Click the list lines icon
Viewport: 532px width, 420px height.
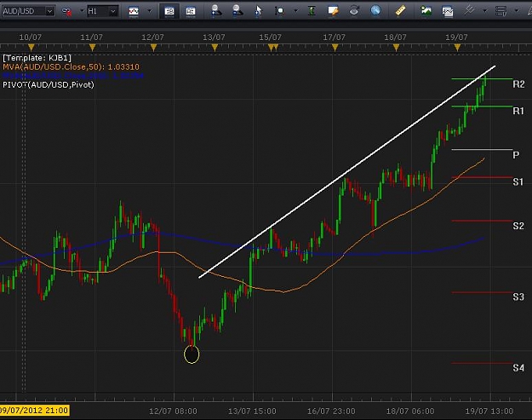point(501,11)
